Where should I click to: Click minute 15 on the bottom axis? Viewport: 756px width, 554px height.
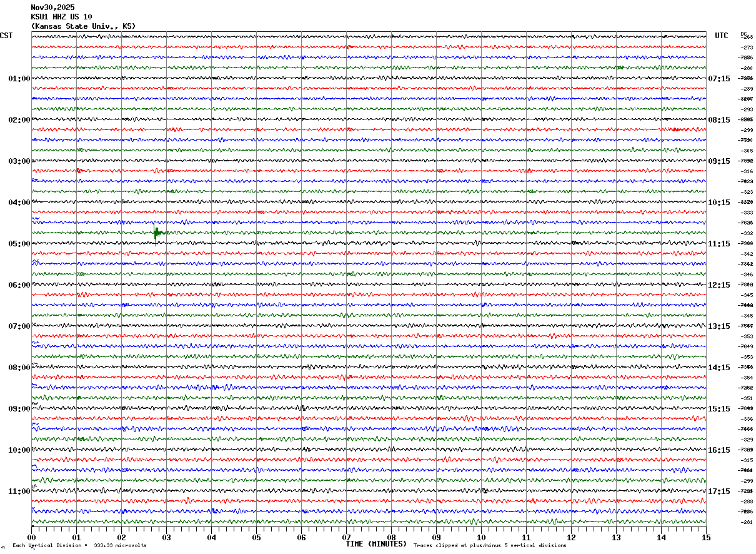click(705, 537)
